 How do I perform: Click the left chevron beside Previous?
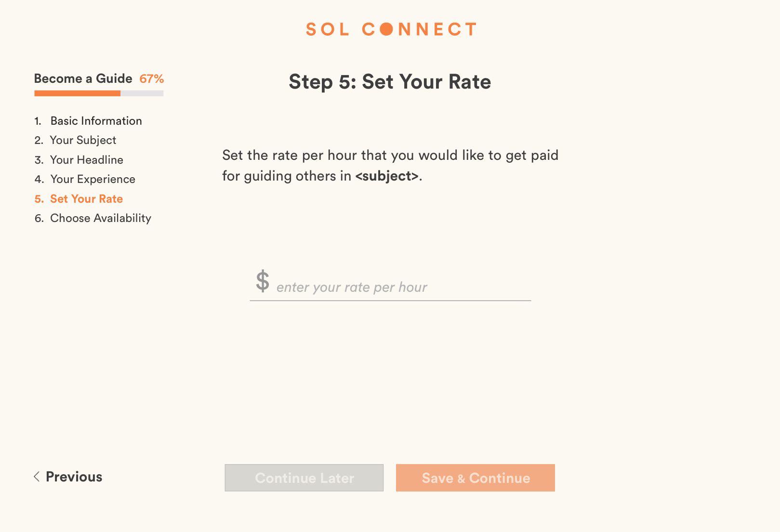pyautogui.click(x=37, y=477)
